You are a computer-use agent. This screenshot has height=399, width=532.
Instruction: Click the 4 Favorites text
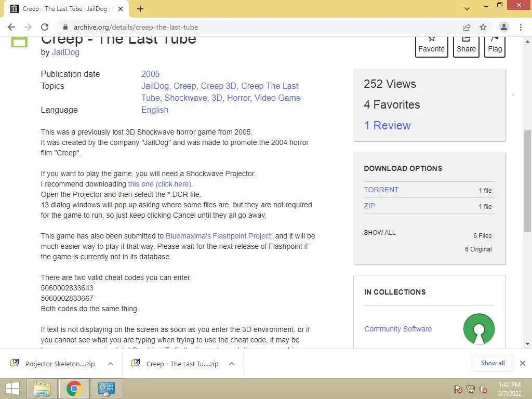(x=392, y=104)
